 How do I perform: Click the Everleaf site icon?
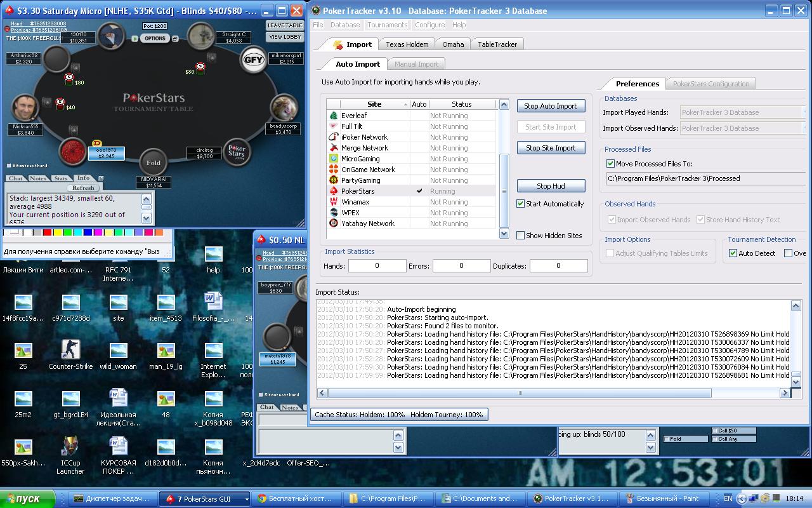click(334, 116)
